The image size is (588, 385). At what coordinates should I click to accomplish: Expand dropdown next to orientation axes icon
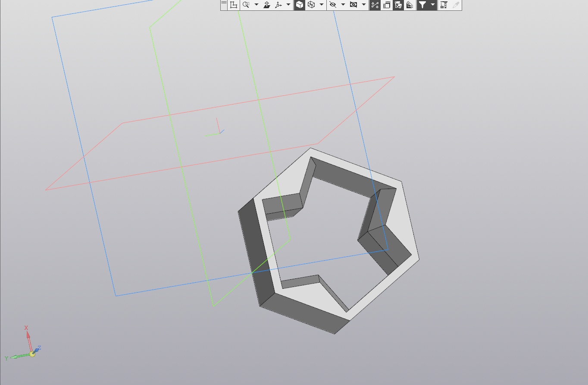pos(288,5)
